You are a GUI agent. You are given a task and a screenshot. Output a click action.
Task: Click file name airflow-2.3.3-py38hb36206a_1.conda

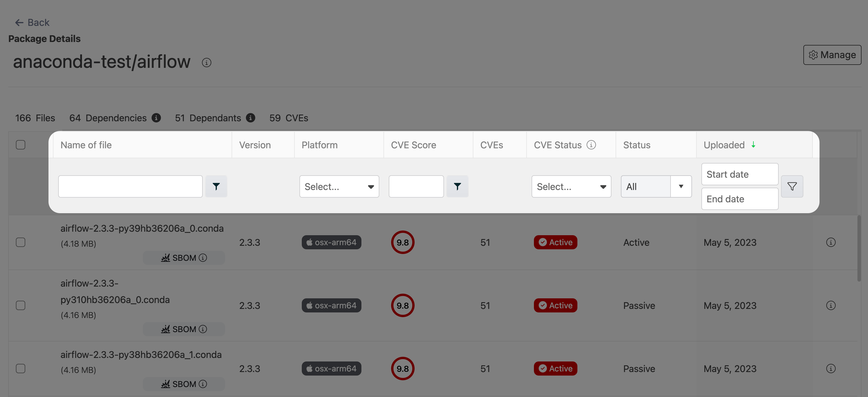coord(141,355)
